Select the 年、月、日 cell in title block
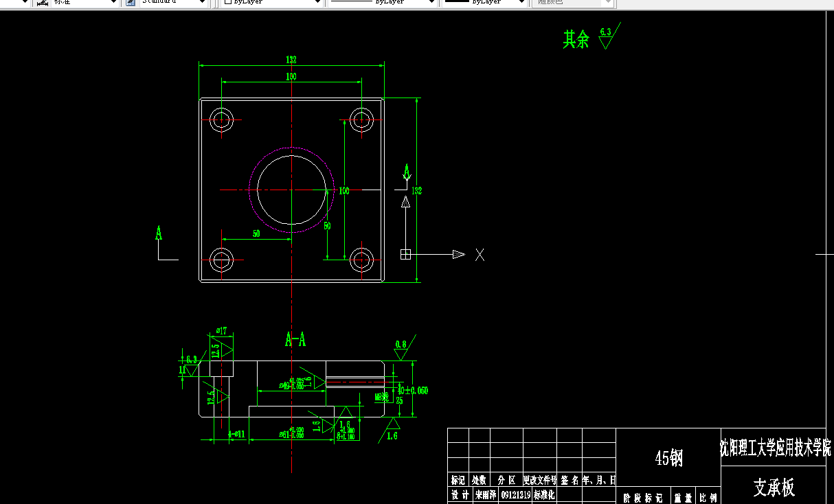 tap(599, 480)
